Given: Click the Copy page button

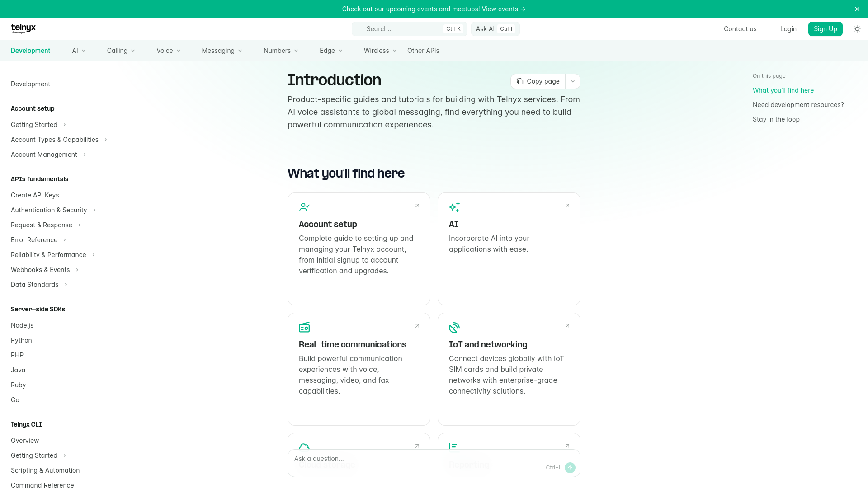Looking at the screenshot, I should point(538,81).
